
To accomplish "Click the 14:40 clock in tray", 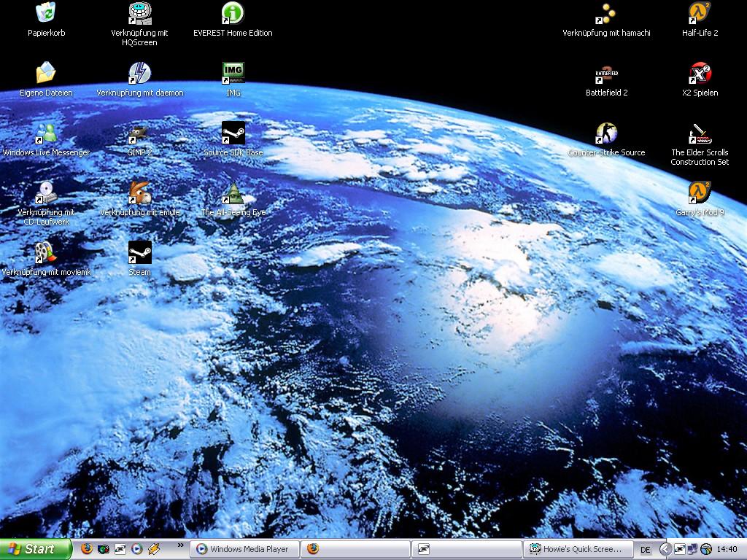I will point(727,549).
